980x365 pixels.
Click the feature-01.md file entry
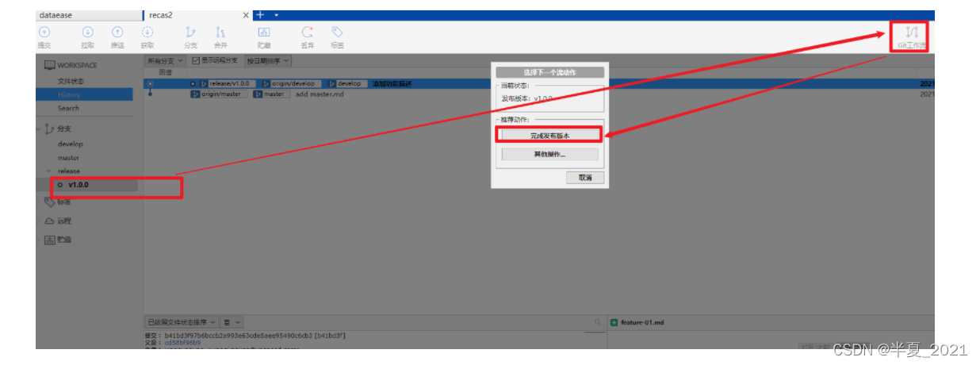click(x=642, y=323)
